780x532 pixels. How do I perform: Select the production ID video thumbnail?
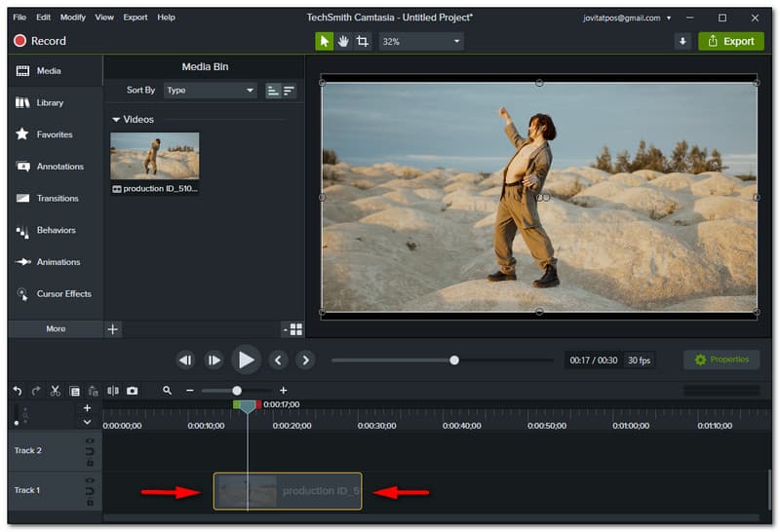[x=154, y=156]
